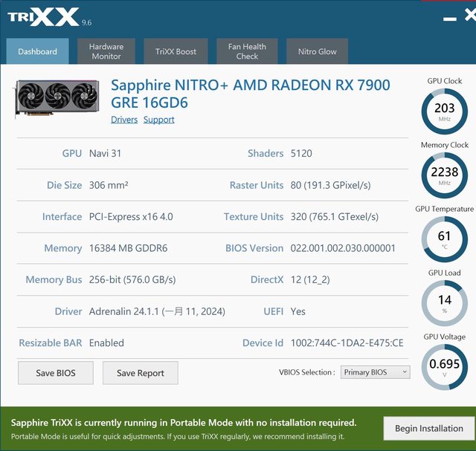Viewport: 476px width, 451px height.
Task: Click the Sapphire graphics card image
Action: click(x=57, y=98)
